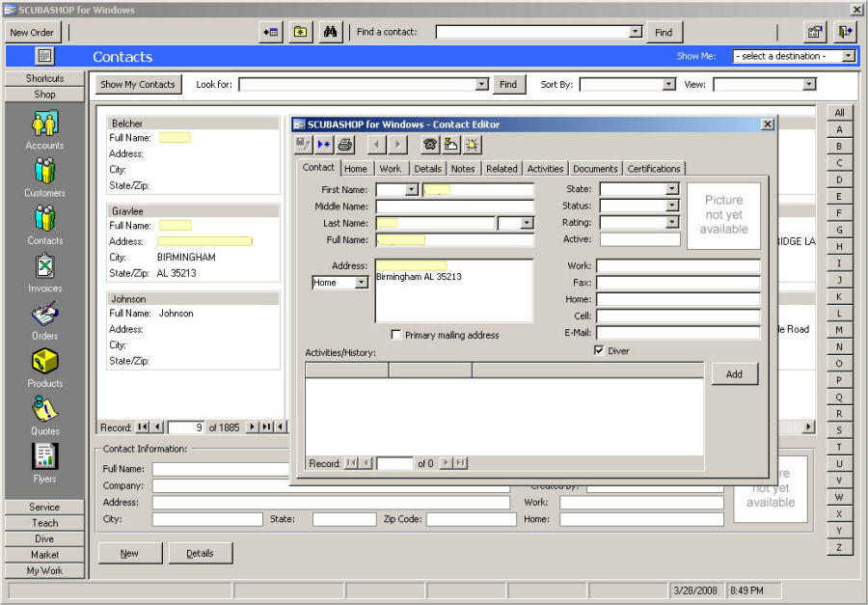Open the Flyers sidebar icon
Image resolution: width=868 pixels, height=605 pixels.
[44, 456]
